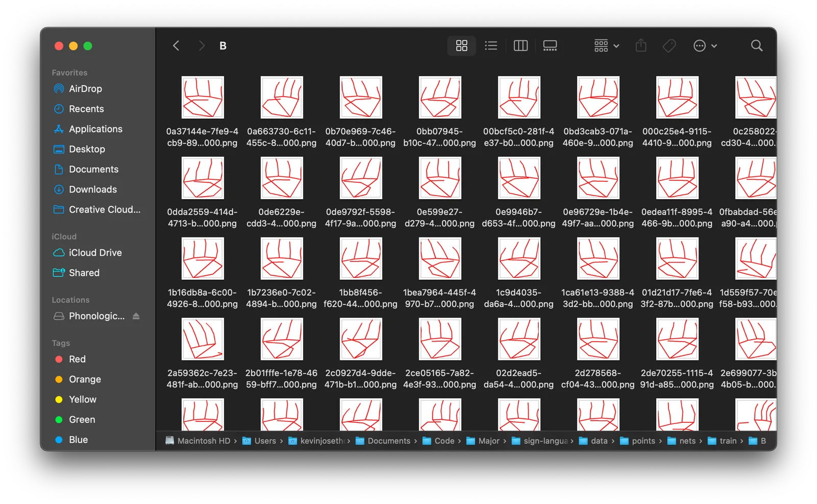Eject the Phonologic disk
The width and height of the screenshot is (817, 504).
click(x=136, y=316)
